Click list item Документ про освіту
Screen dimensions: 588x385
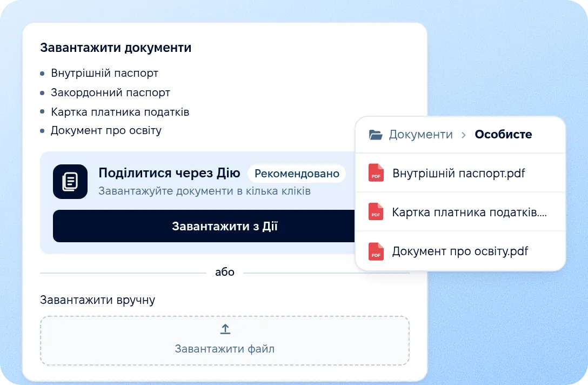(x=106, y=130)
